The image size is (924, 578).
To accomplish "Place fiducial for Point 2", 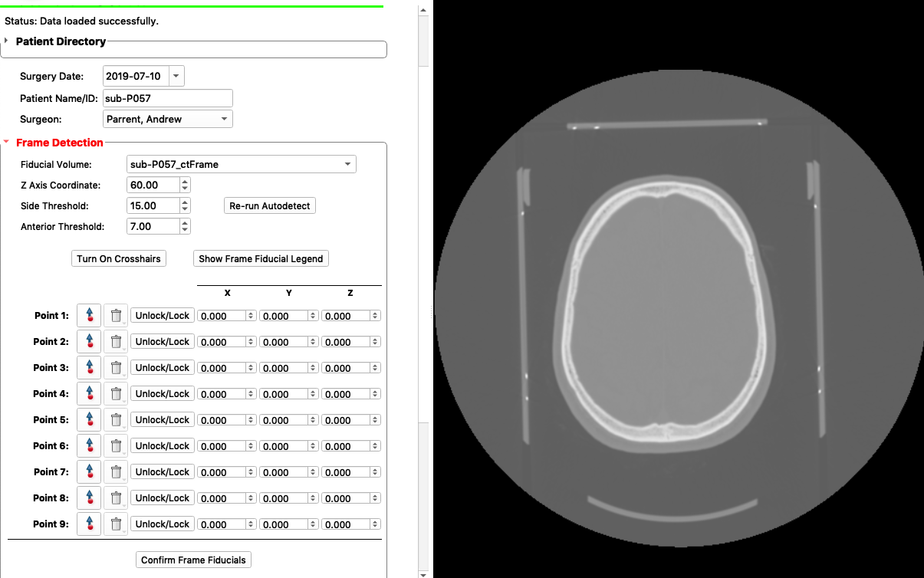I will (x=89, y=342).
